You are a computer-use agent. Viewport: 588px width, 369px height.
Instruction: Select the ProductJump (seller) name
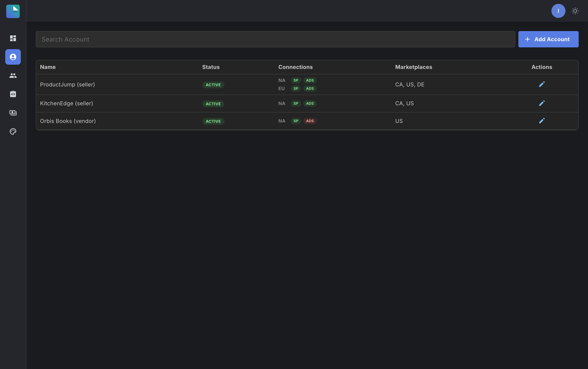tap(67, 84)
